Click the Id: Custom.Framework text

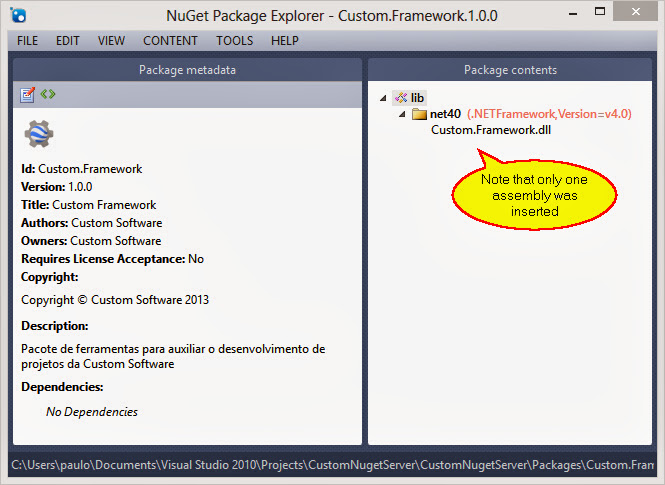click(81, 169)
